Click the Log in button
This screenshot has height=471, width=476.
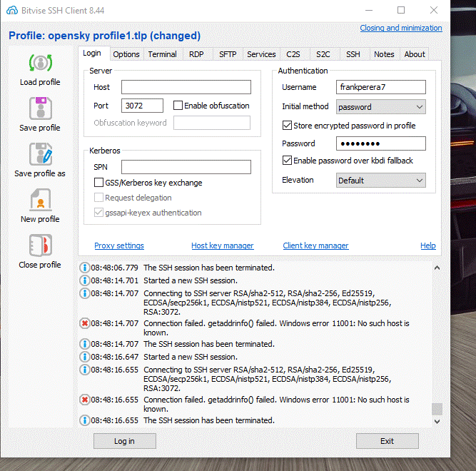(x=125, y=441)
